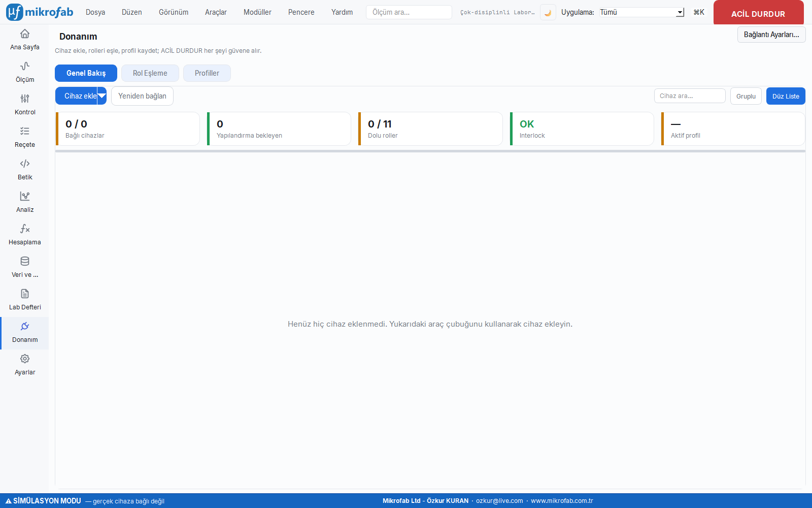Open the Lab Defteri notebook icon
The image size is (812, 508).
pos(24,294)
